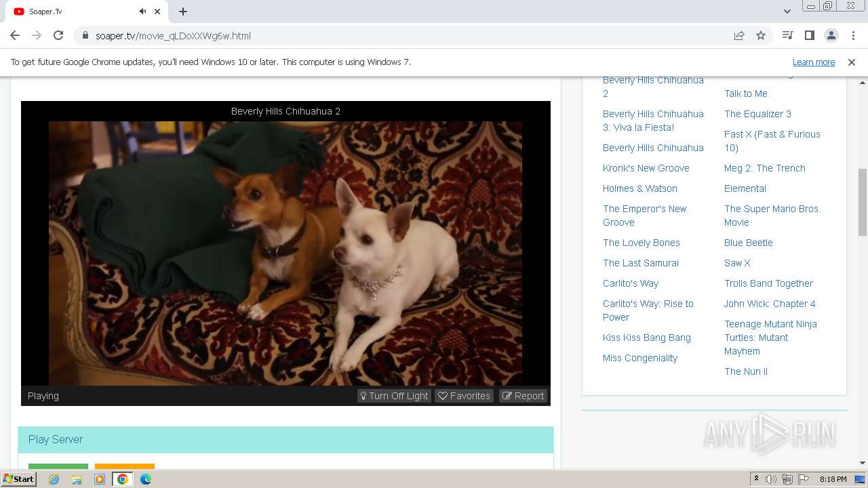The width and height of the screenshot is (868, 488).
Task: Open the Kiss Kiss Bang Bang link
Action: click(x=647, y=338)
